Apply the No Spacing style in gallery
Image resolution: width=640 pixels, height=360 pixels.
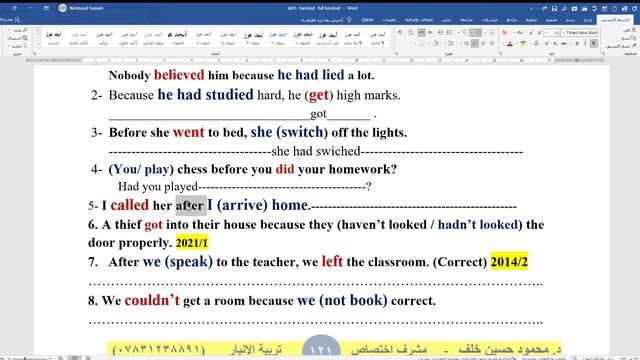352,38
